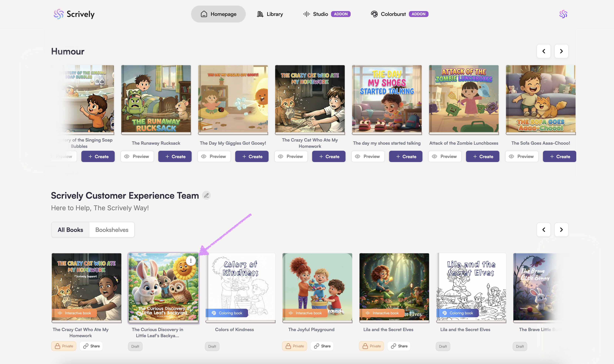Open three-dot menu on Curious Discovery book
Image resolution: width=614 pixels, height=364 pixels.
191,261
